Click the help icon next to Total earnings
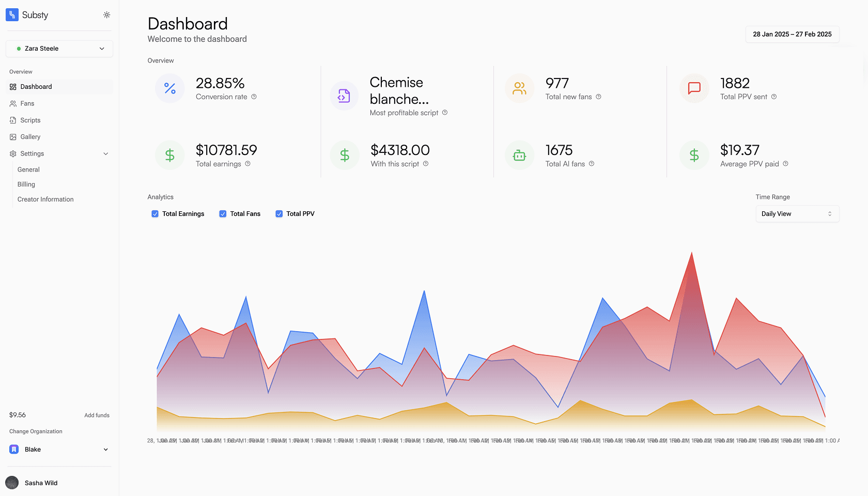Screen dimensions: 868x496 [247, 164]
